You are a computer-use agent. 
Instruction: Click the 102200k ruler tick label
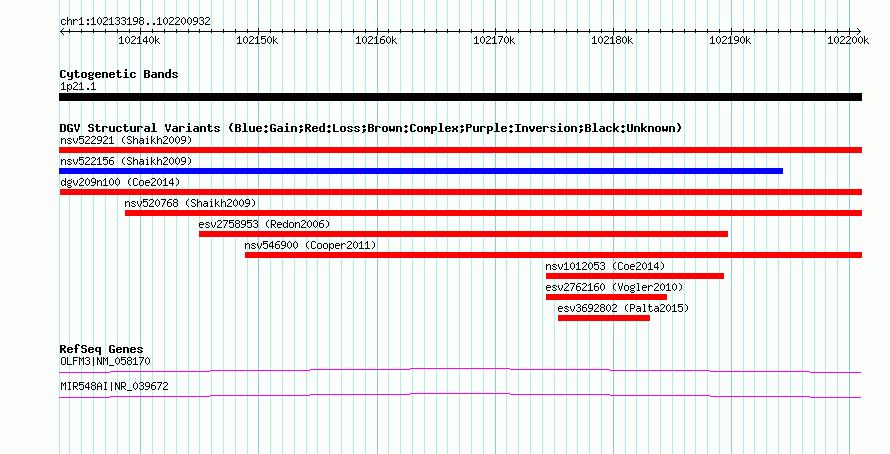click(848, 40)
